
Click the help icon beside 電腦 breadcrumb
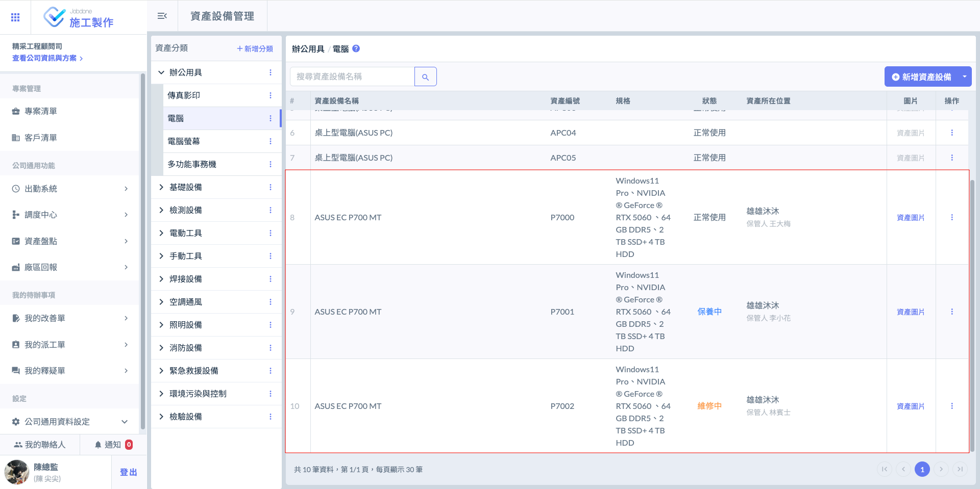click(x=356, y=48)
